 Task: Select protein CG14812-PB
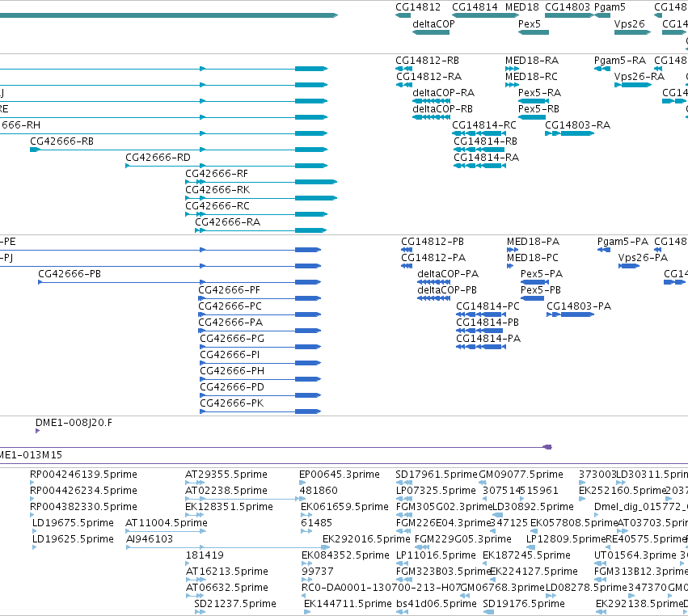433,242
